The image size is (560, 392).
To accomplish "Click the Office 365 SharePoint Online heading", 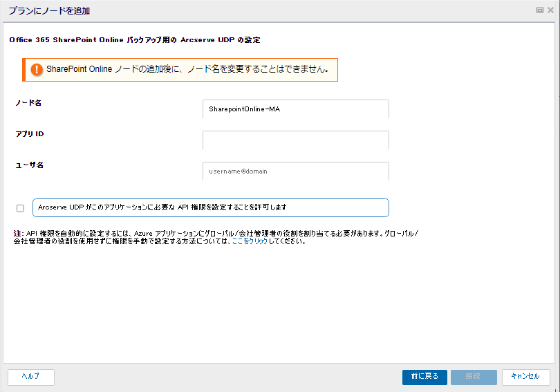I will [x=135, y=40].
